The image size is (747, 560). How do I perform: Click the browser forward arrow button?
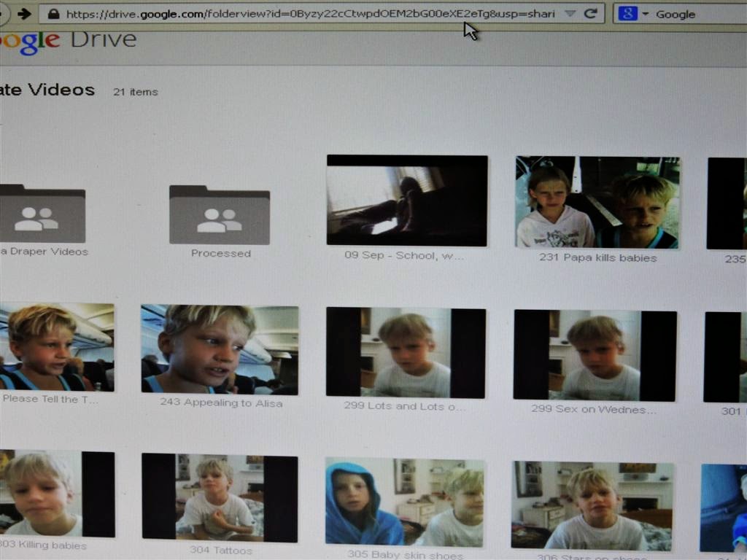[x=24, y=14]
